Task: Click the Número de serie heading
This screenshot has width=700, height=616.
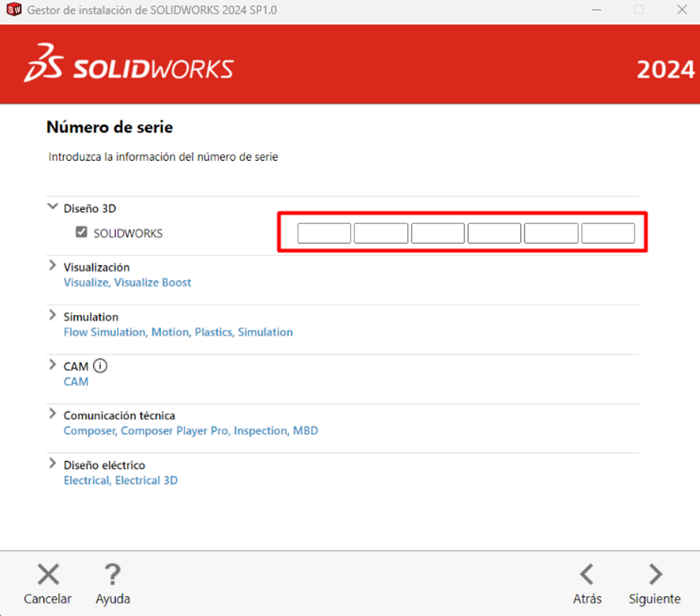Action: pos(109,127)
